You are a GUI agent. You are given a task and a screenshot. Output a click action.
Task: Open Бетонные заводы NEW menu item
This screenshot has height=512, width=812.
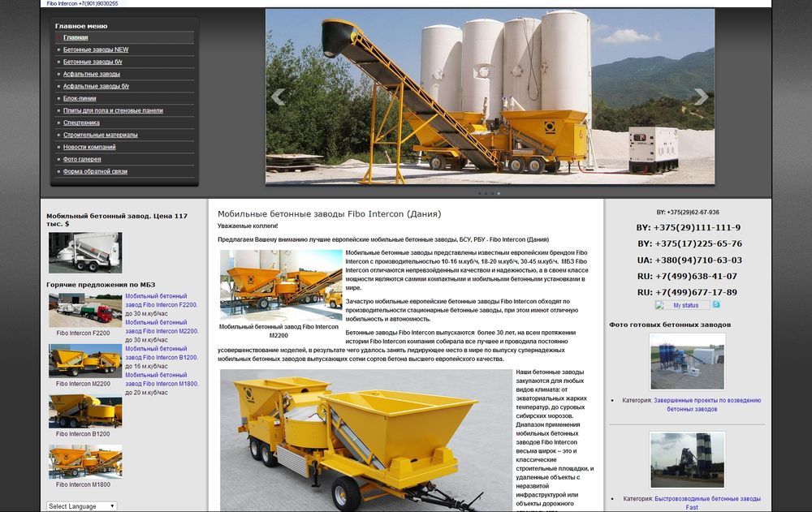(96, 49)
